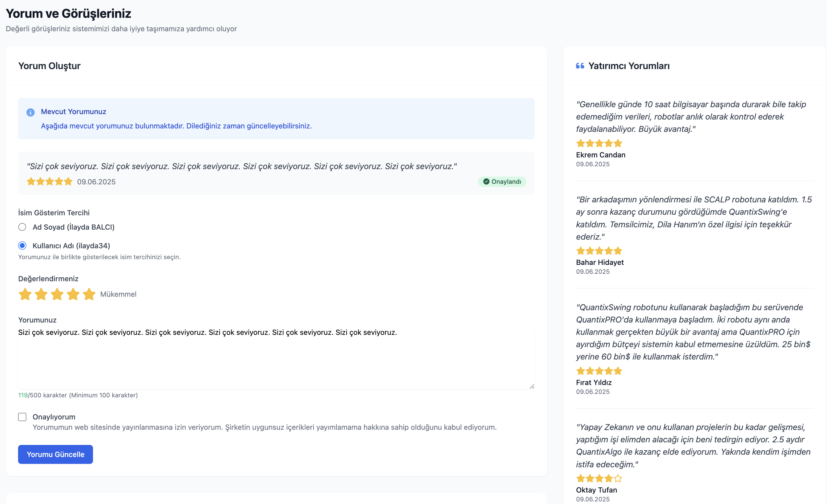Click the review quote starting 'QuantixSwing robotunu kullanarak'
This screenshot has height=504, width=827.
click(693, 332)
